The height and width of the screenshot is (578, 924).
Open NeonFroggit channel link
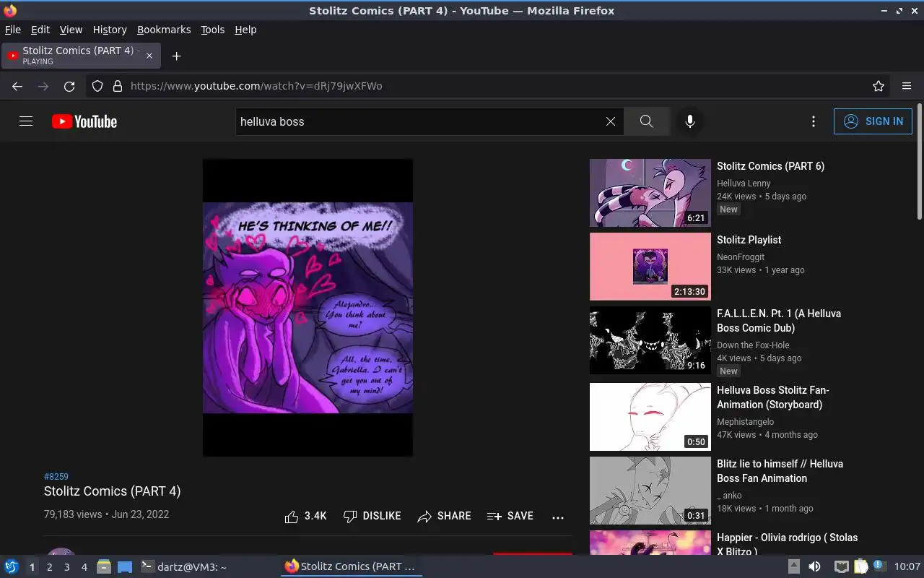pyautogui.click(x=741, y=257)
